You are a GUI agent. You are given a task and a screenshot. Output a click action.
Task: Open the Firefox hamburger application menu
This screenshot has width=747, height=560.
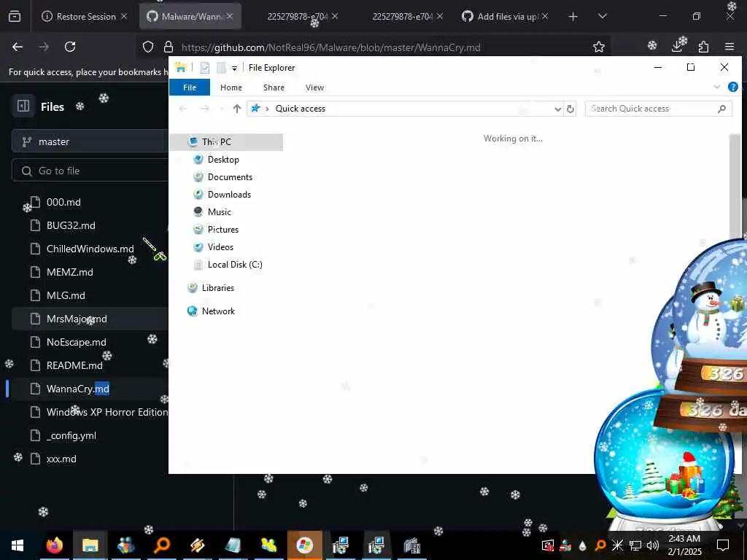click(x=729, y=47)
